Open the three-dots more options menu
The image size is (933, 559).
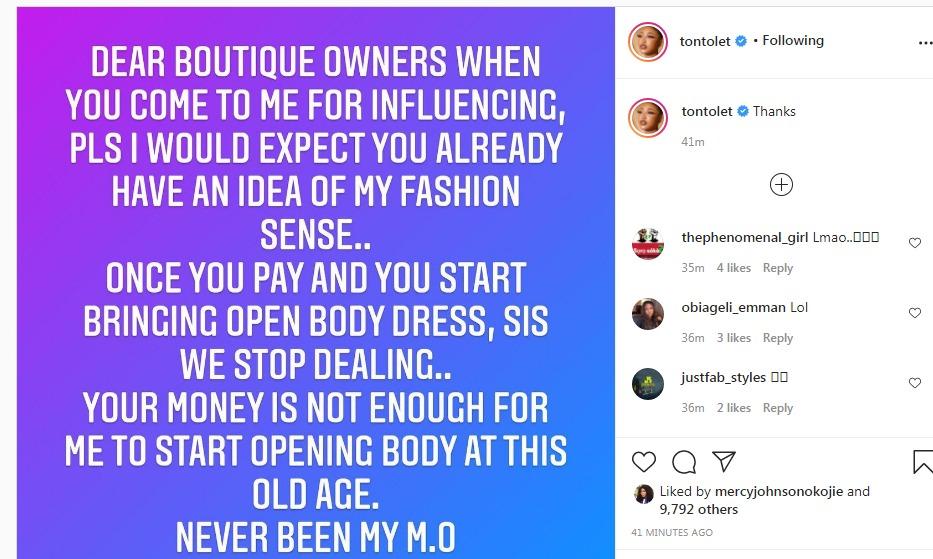tap(924, 44)
